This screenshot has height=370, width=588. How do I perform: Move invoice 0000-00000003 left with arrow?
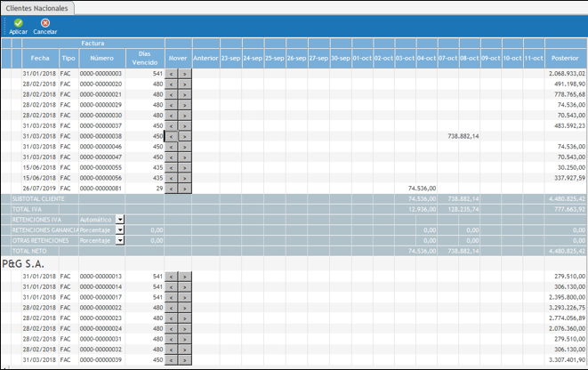(172, 73)
